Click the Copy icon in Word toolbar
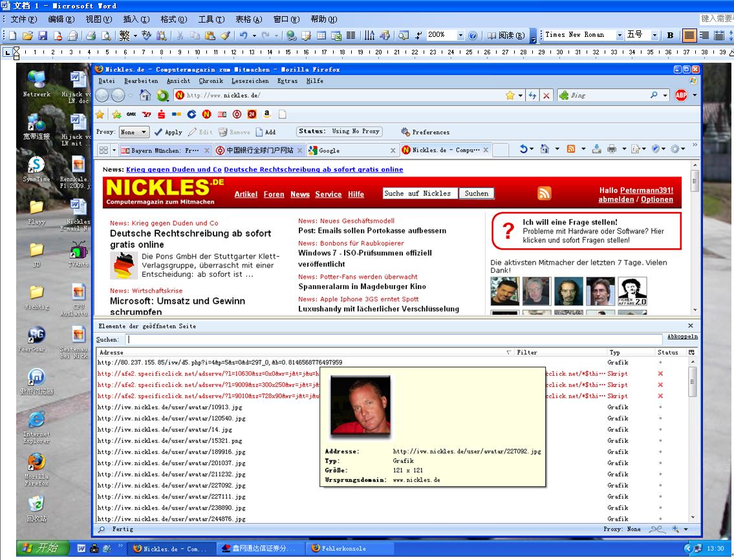 (x=195, y=36)
